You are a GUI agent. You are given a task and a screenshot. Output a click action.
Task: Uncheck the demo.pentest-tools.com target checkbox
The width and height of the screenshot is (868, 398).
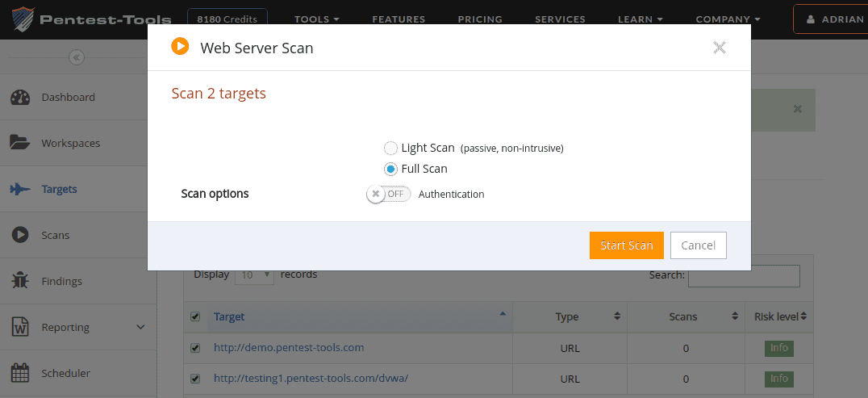194,348
